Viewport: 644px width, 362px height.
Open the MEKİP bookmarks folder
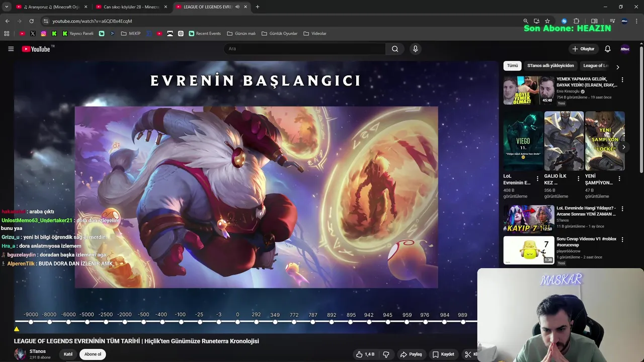coord(131,34)
